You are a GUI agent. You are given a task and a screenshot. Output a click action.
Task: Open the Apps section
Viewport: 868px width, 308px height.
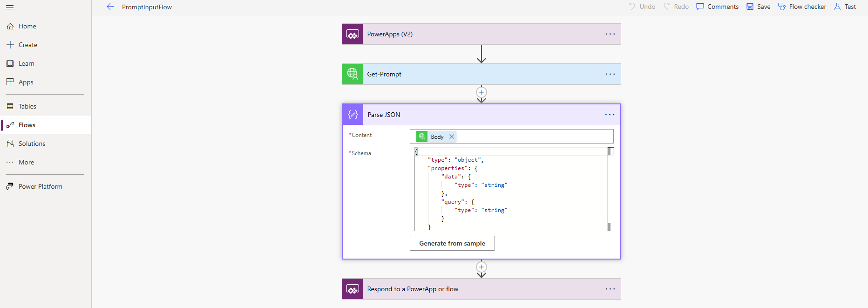tap(46, 82)
